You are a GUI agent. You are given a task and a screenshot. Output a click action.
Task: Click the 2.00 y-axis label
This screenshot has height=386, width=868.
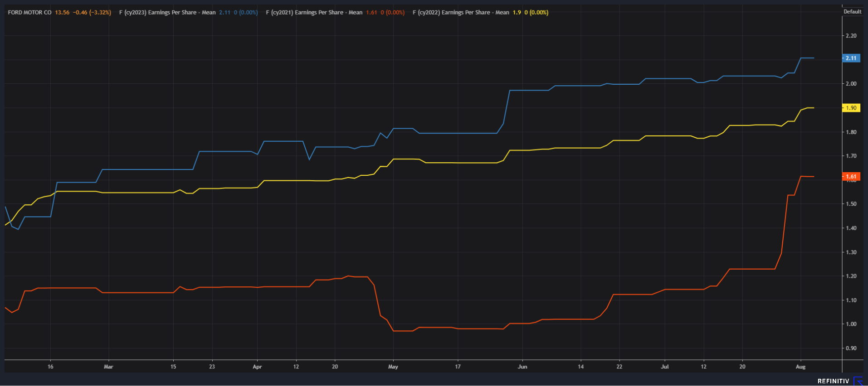coord(851,84)
